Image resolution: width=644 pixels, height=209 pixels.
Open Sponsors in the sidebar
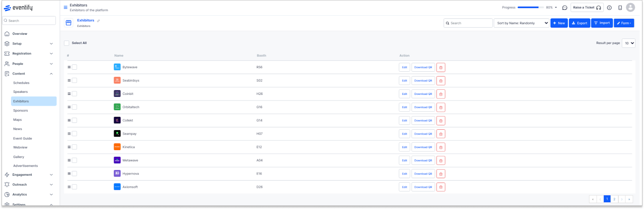point(20,111)
